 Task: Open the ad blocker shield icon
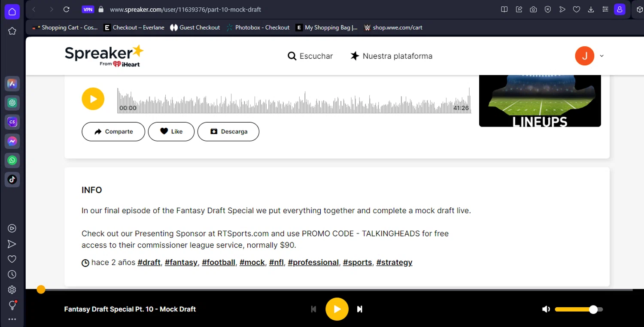point(548,9)
